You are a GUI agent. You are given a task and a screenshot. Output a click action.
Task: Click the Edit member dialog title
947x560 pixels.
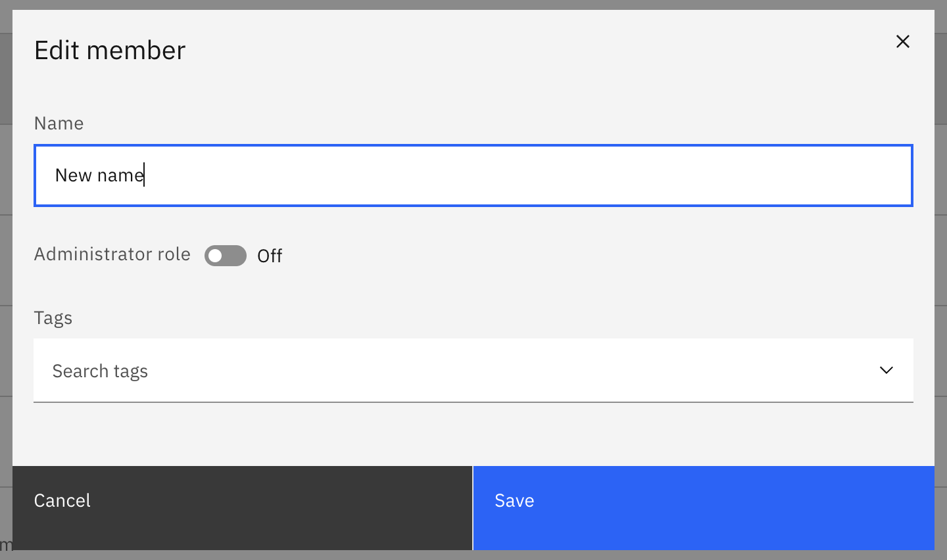[x=109, y=49]
